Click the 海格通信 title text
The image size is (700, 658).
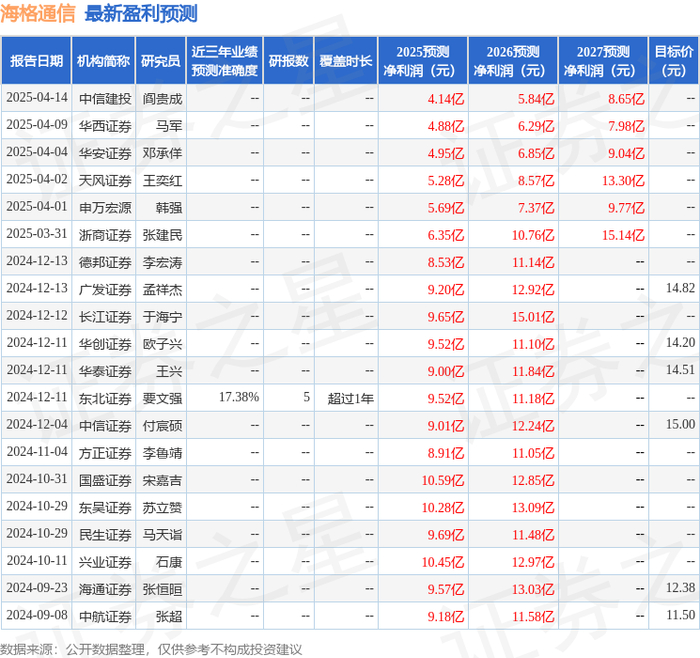38,14
